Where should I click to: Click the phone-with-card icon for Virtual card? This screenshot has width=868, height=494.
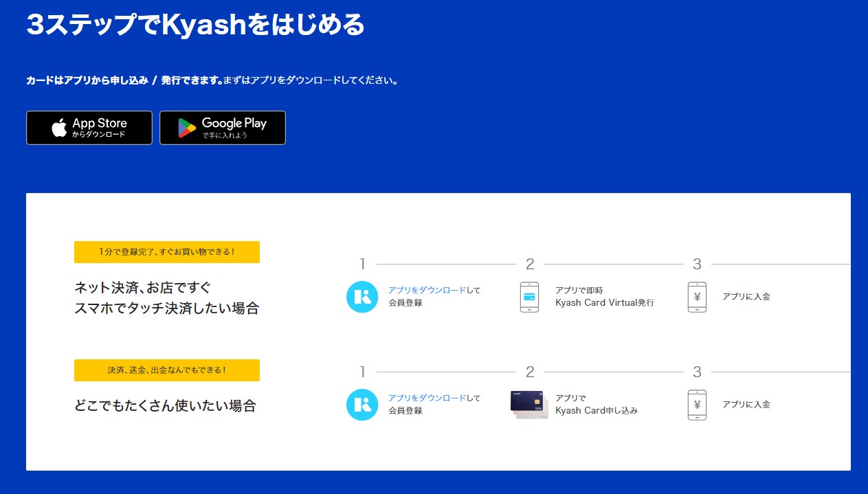[529, 297]
